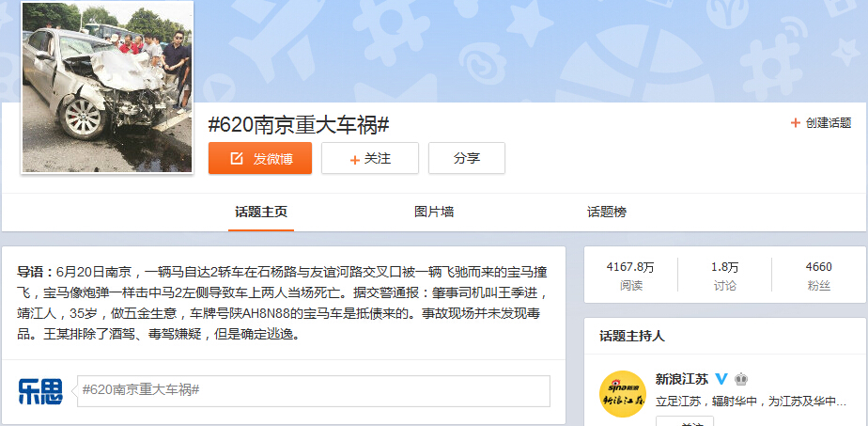This screenshot has width=868, height=426.
Task: View the 4167.8万 阅读 count
Action: click(x=631, y=276)
